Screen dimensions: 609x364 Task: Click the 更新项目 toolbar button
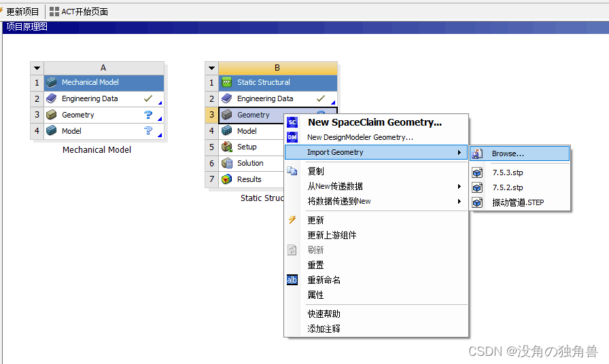coord(22,12)
